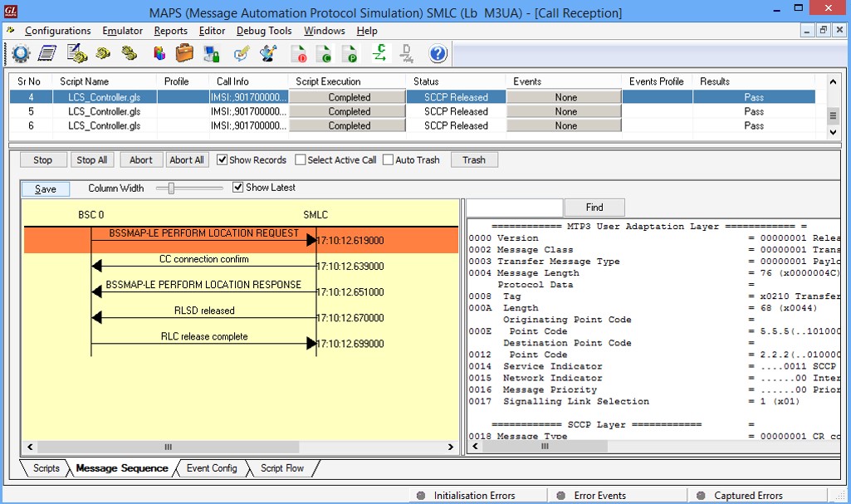Click the document icon with green C
The width and height of the screenshot is (851, 504).
(x=324, y=54)
